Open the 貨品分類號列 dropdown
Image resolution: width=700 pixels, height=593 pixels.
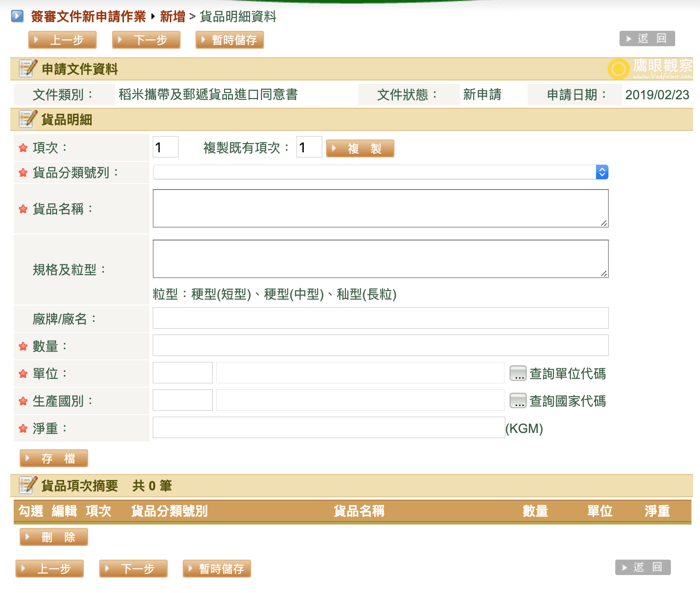[x=380, y=172]
